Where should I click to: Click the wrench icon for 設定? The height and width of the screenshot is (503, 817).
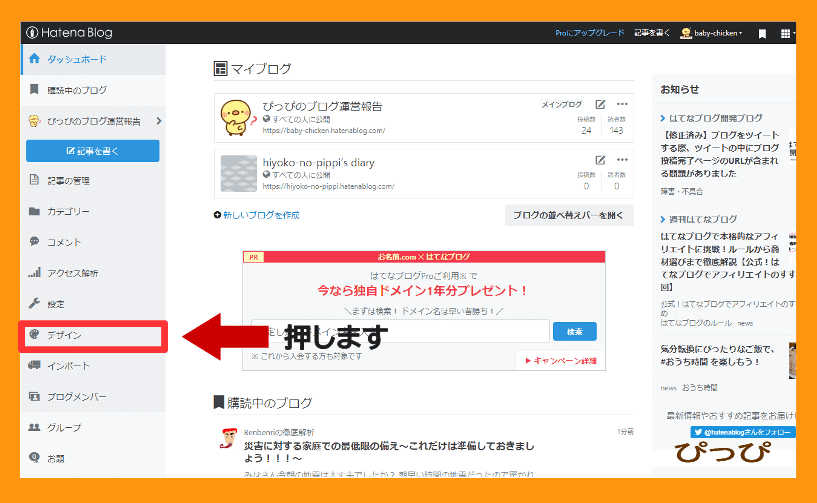pyautogui.click(x=34, y=303)
